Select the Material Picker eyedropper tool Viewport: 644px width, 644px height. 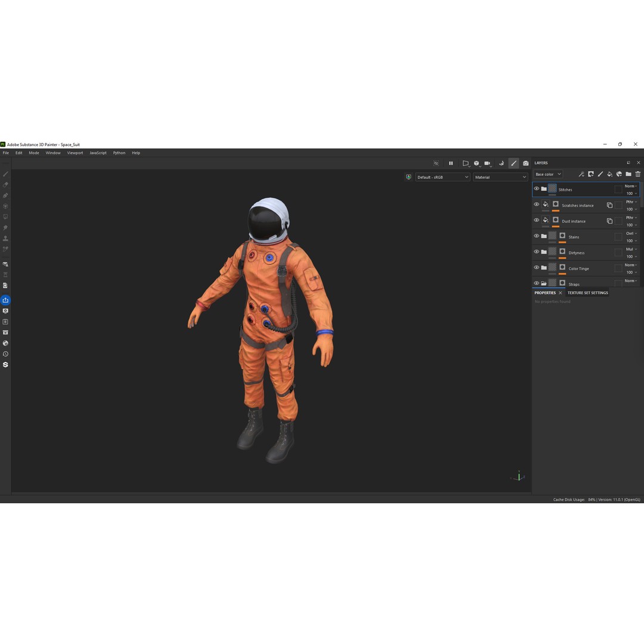[x=5, y=249]
